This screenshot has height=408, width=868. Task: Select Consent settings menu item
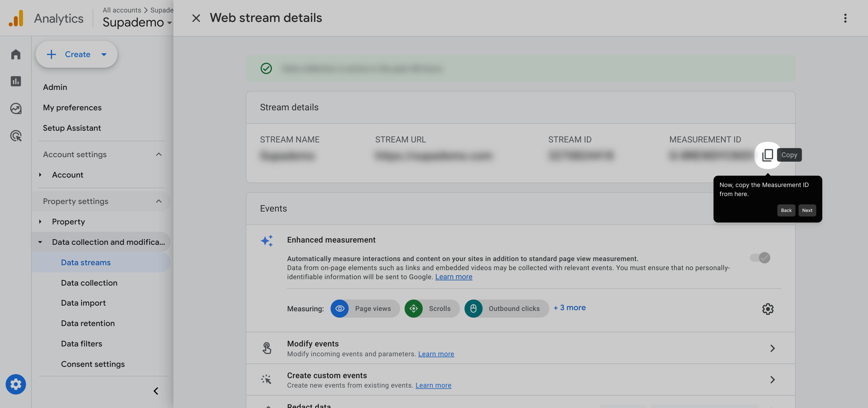click(93, 364)
